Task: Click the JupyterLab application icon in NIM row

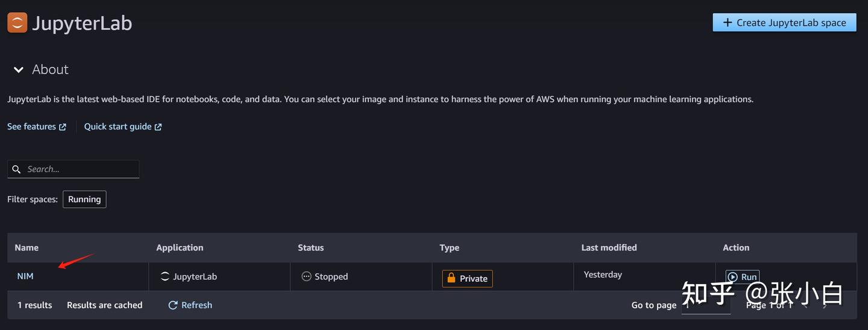Action: (x=165, y=277)
